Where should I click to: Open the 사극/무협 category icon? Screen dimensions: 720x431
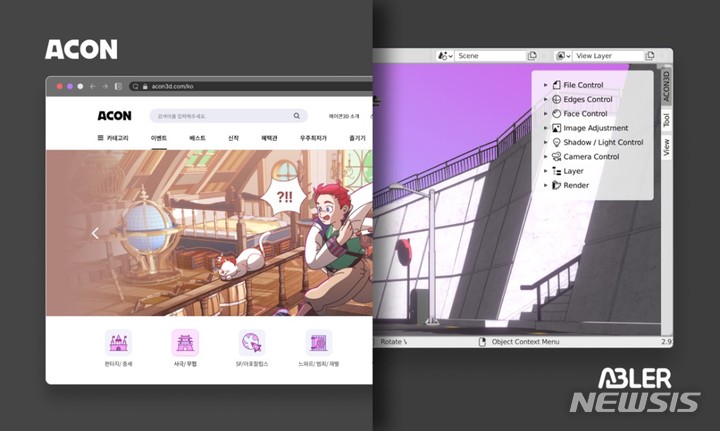click(x=185, y=343)
